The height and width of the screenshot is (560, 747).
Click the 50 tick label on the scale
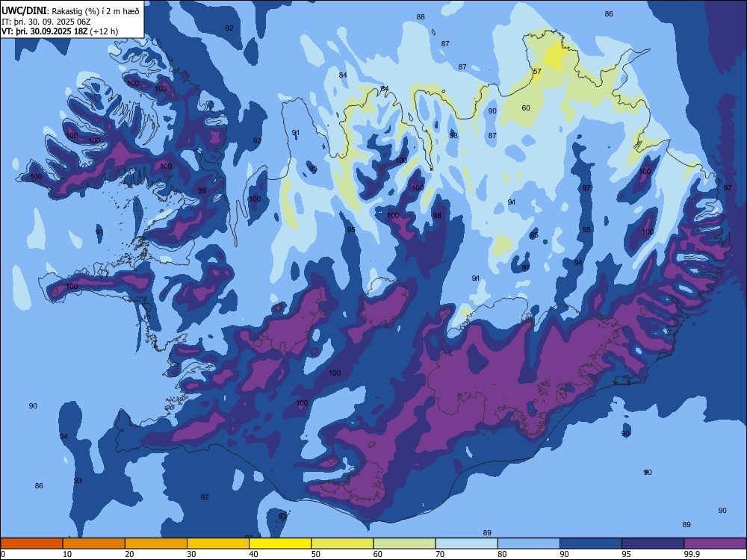coord(315,554)
